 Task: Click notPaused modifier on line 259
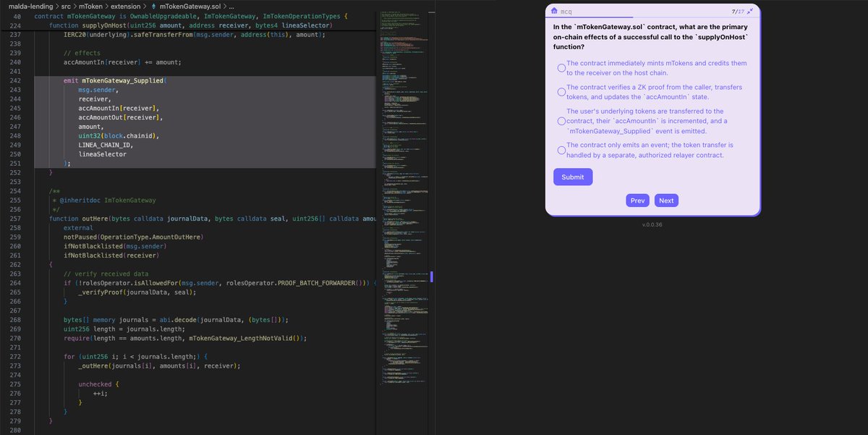click(x=134, y=237)
